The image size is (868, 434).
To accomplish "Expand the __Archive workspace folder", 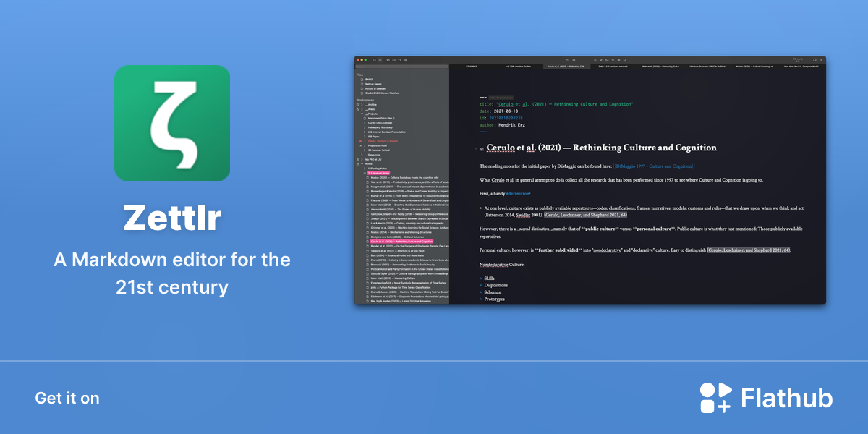I will [362, 105].
